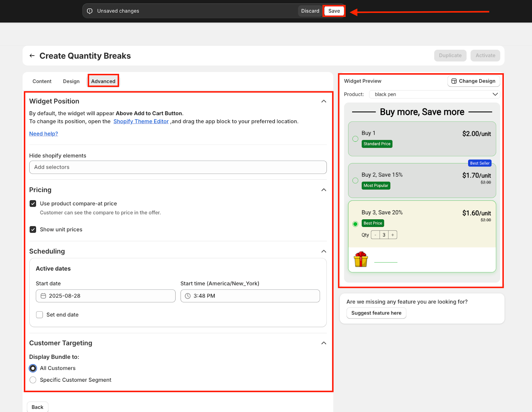Switch to the Design tab
Image resolution: width=532 pixels, height=412 pixels.
(71, 81)
